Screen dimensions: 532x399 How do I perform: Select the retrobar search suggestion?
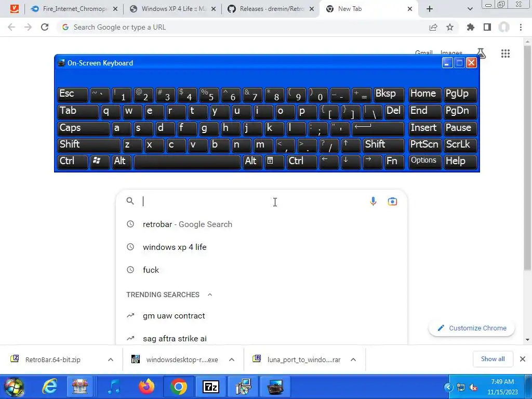point(261,224)
